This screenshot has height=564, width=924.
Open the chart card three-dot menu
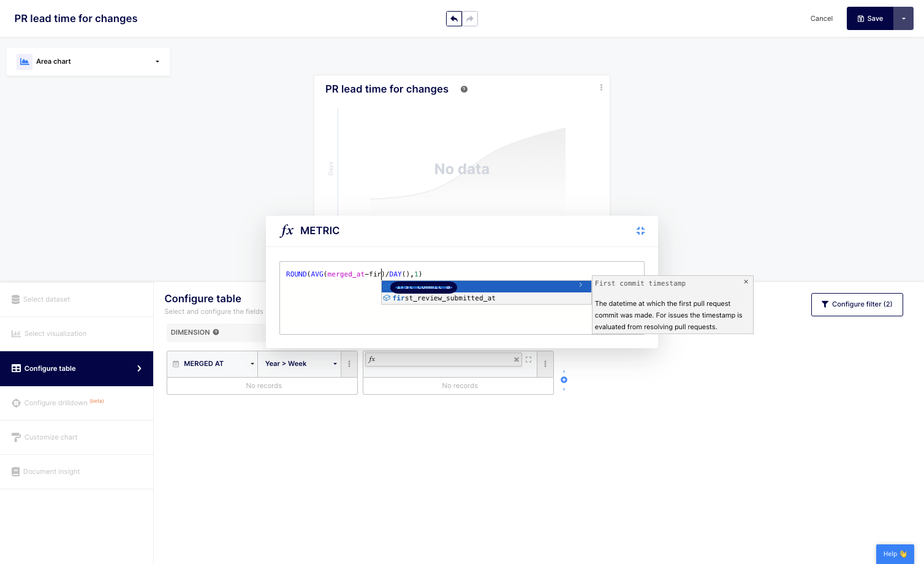(601, 88)
